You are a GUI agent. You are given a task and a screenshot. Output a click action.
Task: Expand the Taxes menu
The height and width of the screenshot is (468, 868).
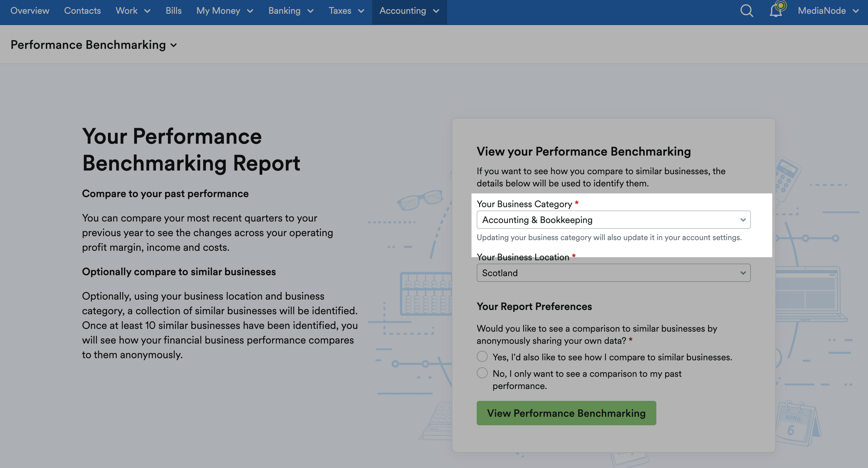[346, 11]
